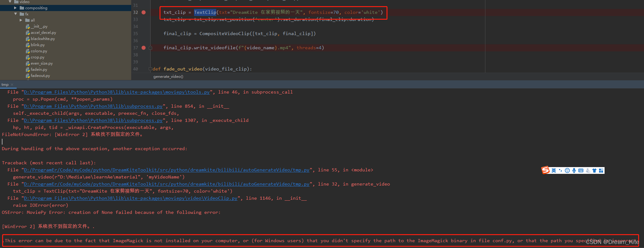Open crop.py file
This screenshot has width=644, height=248.
38,57
